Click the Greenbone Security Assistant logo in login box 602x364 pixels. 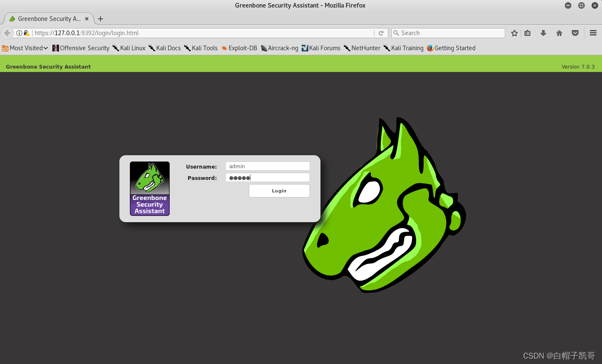coord(150,189)
